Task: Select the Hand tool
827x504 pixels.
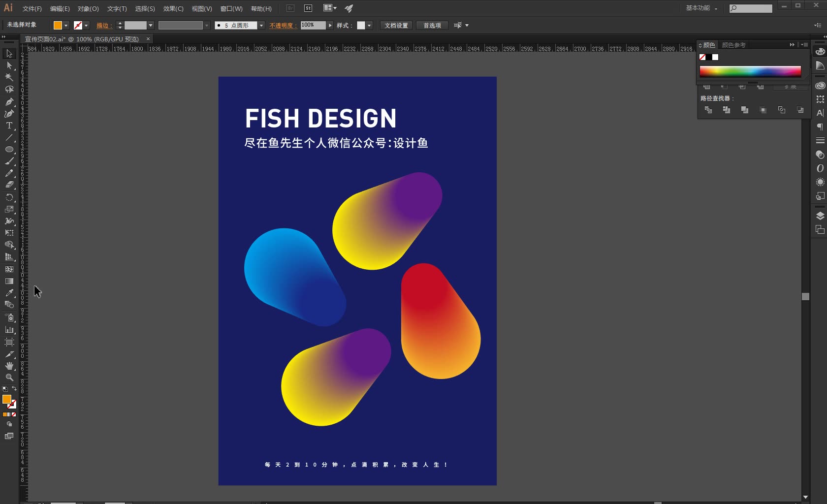Action: 9,366
